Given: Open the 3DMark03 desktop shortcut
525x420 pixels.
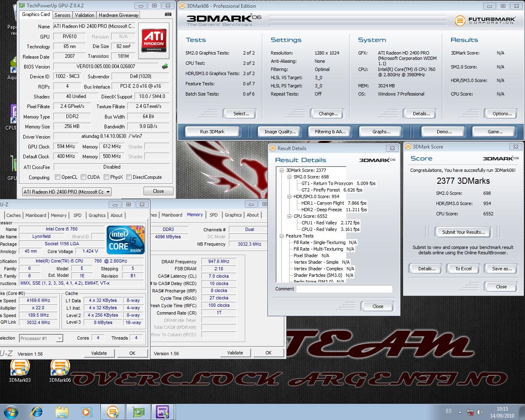Looking at the screenshot, I should point(20,371).
